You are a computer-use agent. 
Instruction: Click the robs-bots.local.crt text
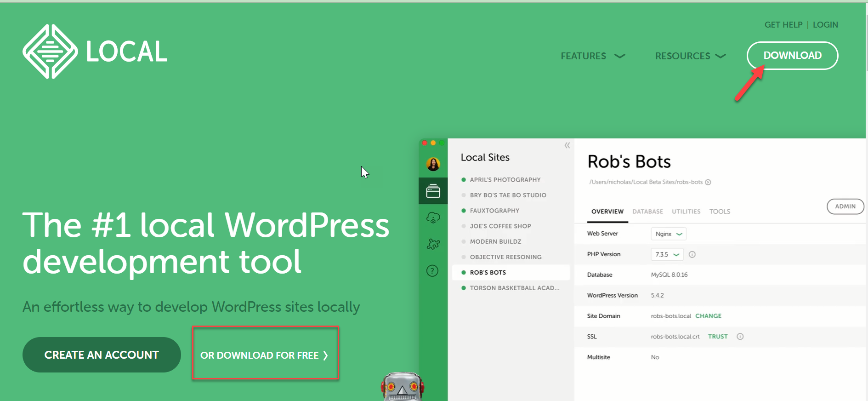tap(675, 337)
